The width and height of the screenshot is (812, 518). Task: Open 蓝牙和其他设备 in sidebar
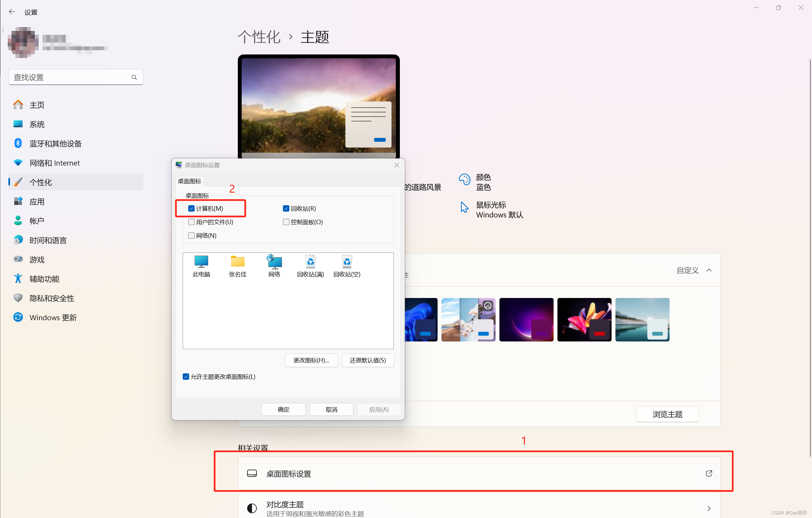(x=55, y=144)
